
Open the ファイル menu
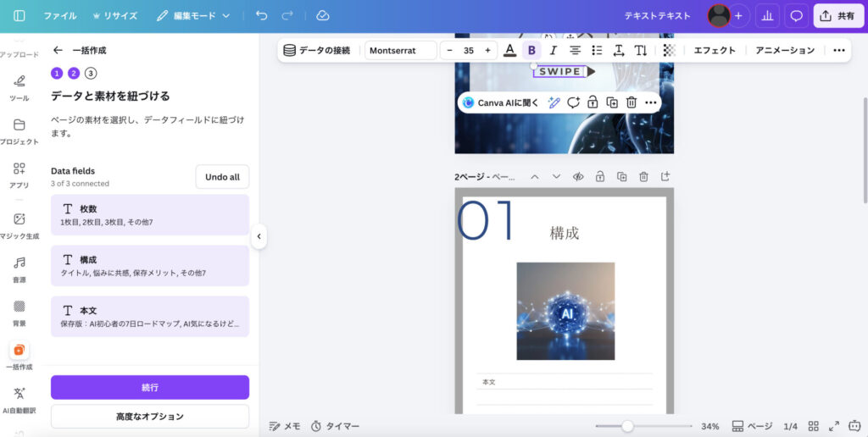pyautogui.click(x=59, y=16)
